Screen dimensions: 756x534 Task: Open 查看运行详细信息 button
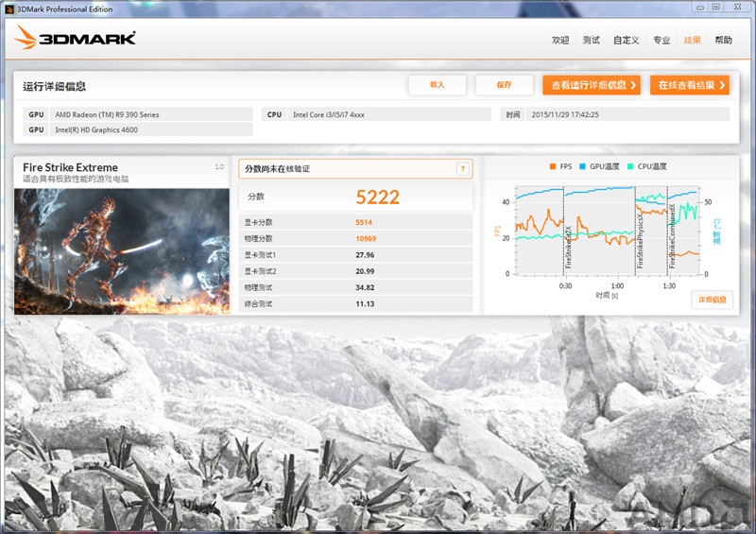point(592,85)
